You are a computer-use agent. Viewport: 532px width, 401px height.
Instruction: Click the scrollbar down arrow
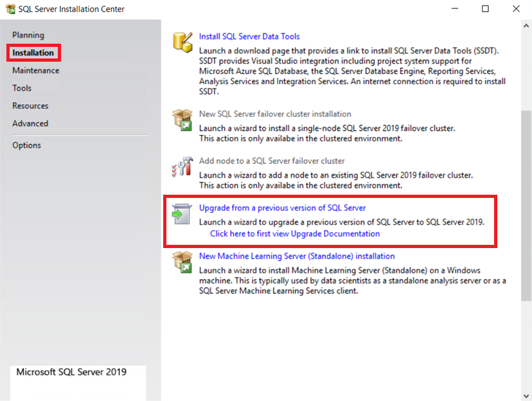[526, 396]
